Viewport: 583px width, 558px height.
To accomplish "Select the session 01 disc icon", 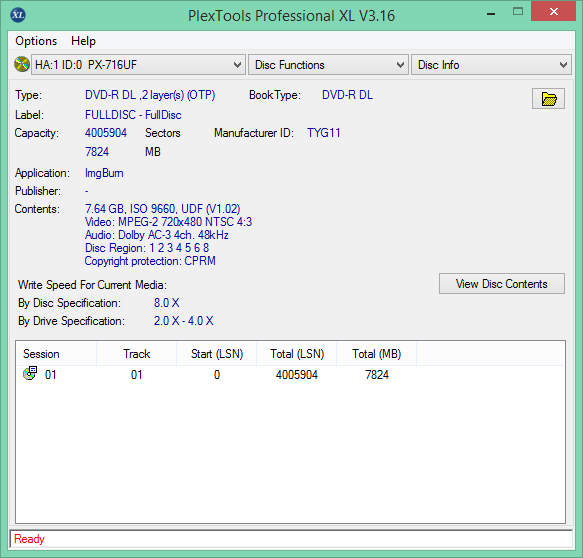I will (x=30, y=373).
